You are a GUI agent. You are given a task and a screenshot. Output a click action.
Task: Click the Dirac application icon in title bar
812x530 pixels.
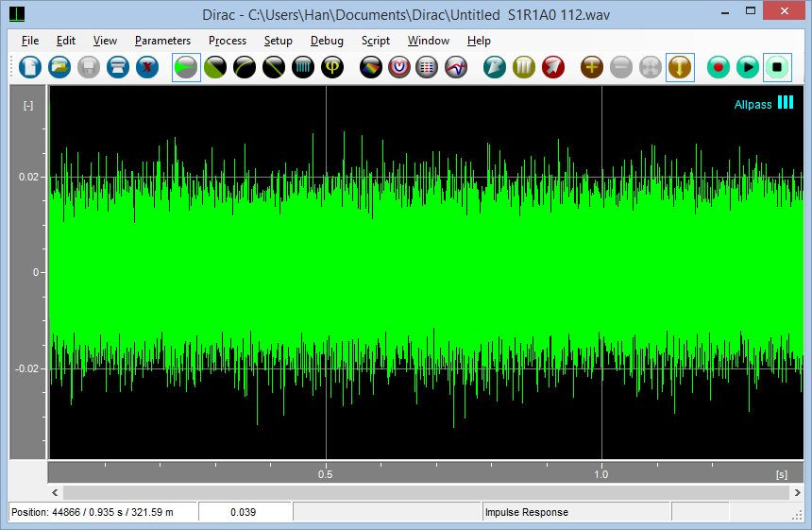click(18, 14)
